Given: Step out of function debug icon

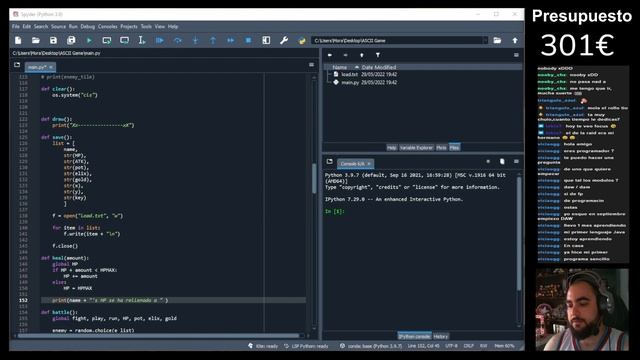Looking at the screenshot, I should (x=213, y=40).
